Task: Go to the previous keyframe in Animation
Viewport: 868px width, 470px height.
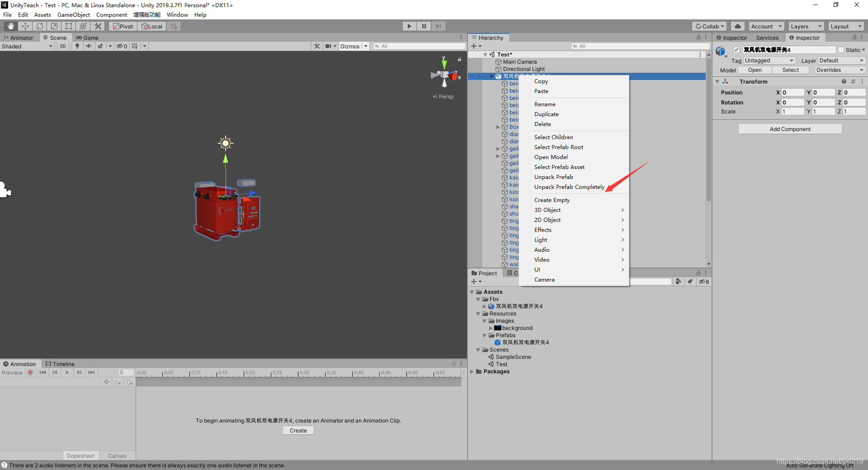Action: [55, 372]
